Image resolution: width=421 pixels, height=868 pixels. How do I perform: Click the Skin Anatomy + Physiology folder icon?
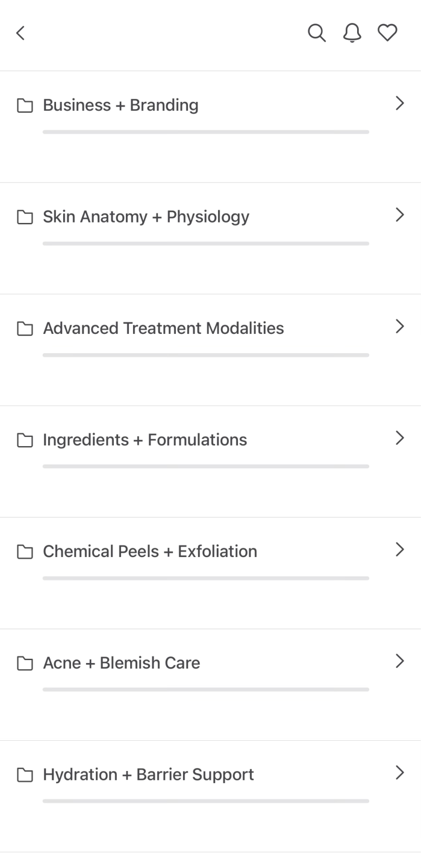tap(25, 217)
